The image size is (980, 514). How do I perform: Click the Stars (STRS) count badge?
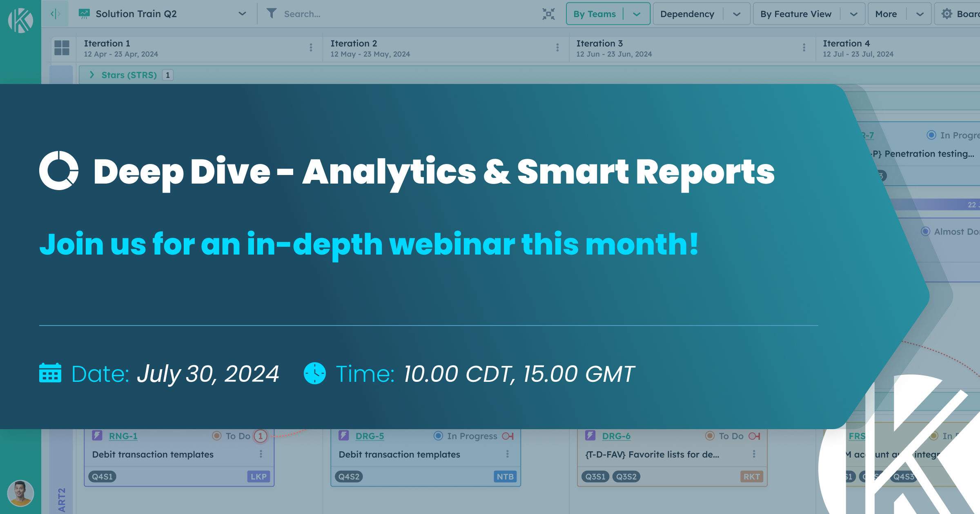pyautogui.click(x=168, y=75)
